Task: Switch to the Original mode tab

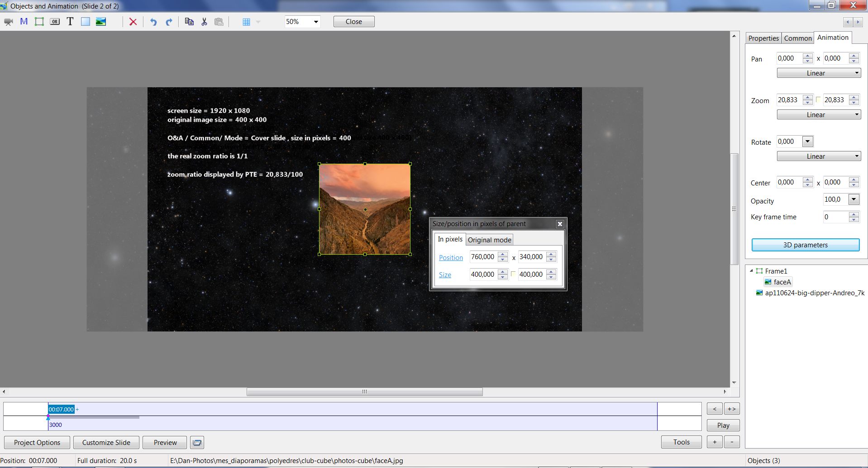Action: [x=489, y=240]
